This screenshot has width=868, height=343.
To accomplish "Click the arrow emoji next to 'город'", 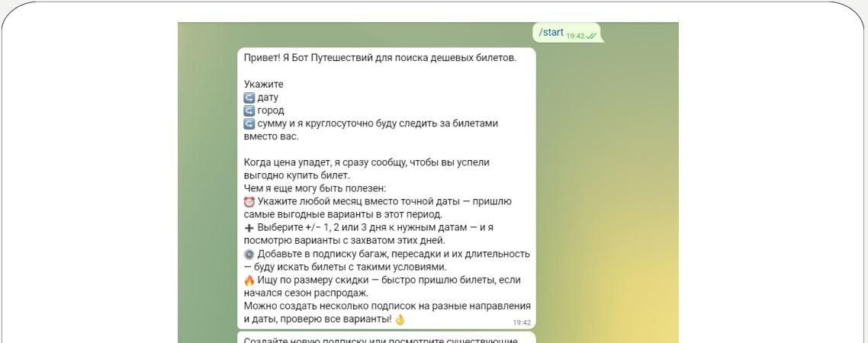I will coord(249,111).
